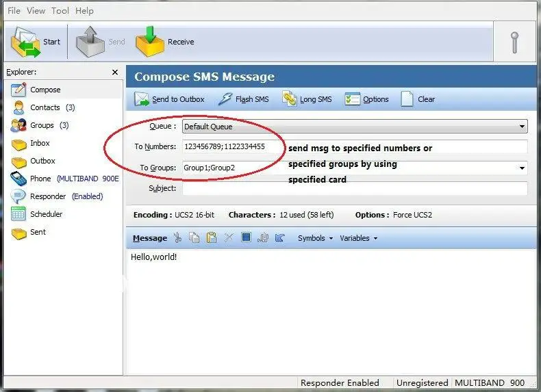
Task: Click the Cut scissors icon
Action: [x=177, y=238]
